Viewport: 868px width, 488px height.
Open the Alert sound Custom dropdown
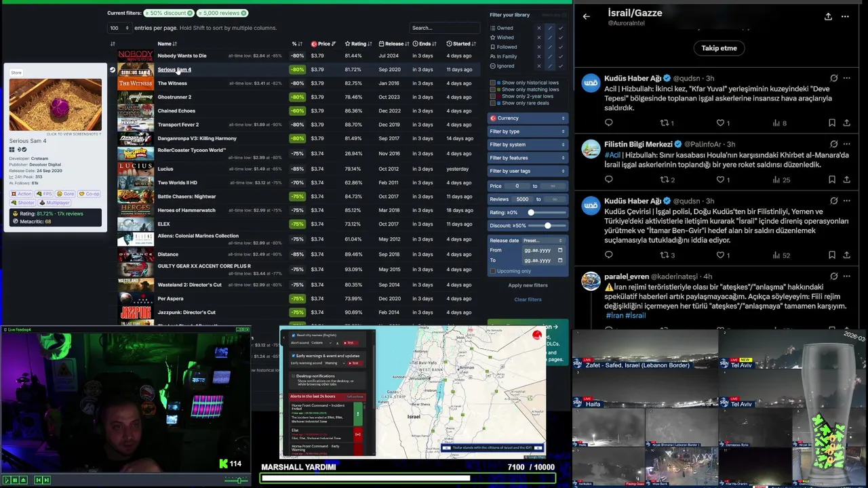tap(323, 343)
